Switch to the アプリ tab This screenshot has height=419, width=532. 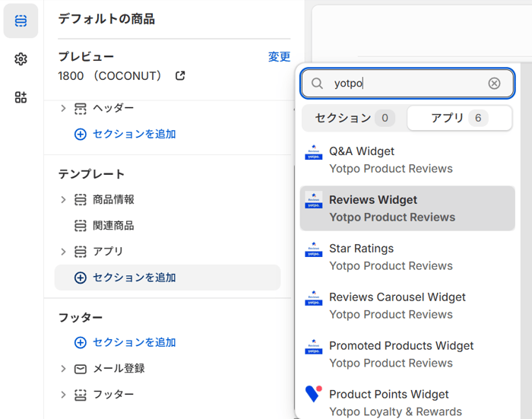click(459, 118)
